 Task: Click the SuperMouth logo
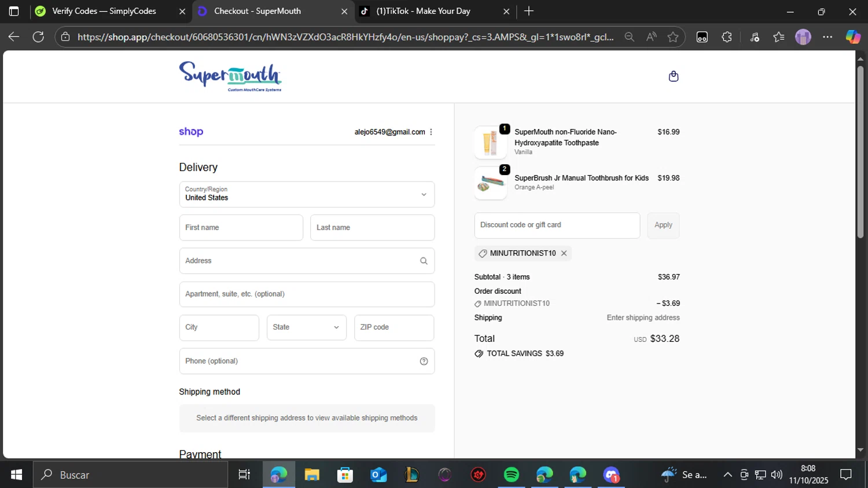coord(230,76)
